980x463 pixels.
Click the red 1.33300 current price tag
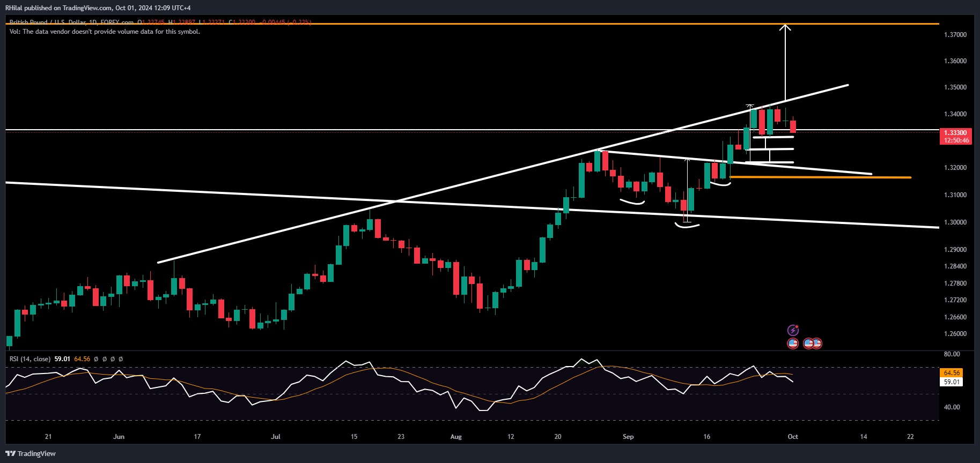pyautogui.click(x=955, y=132)
